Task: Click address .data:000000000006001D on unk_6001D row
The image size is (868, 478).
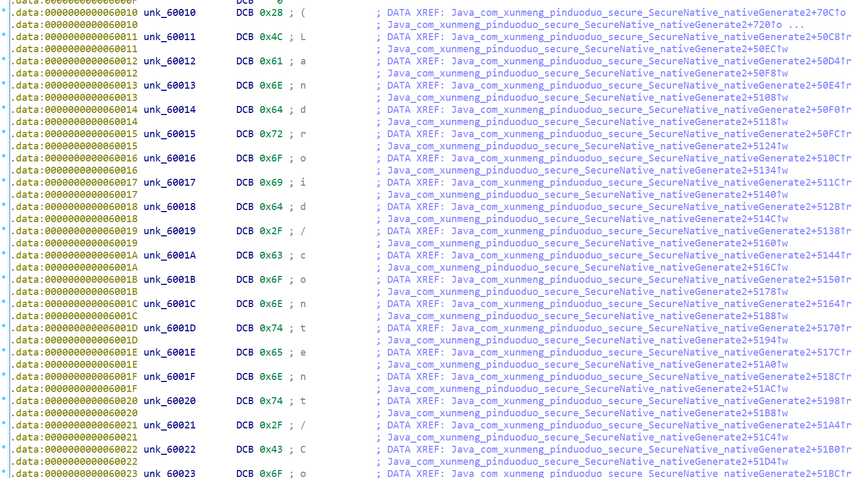Action: pos(74,328)
